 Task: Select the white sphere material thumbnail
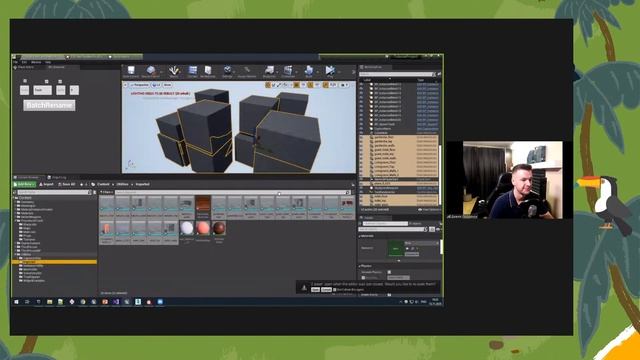coord(187,229)
